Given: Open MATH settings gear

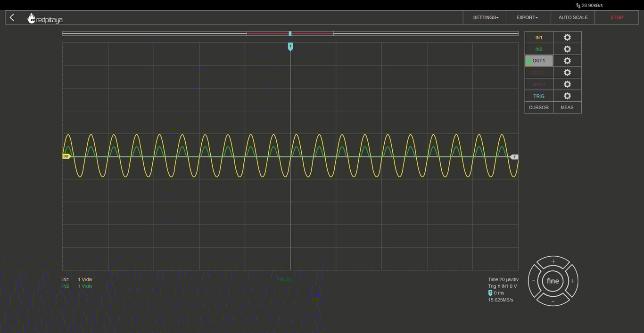Looking at the screenshot, I should point(567,84).
